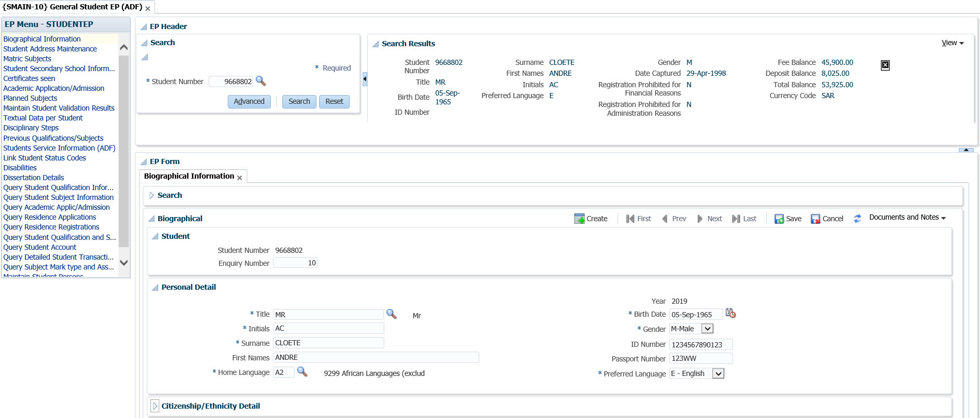The width and height of the screenshot is (980, 418).
Task: Click the refresh arrows icon
Action: click(858, 219)
